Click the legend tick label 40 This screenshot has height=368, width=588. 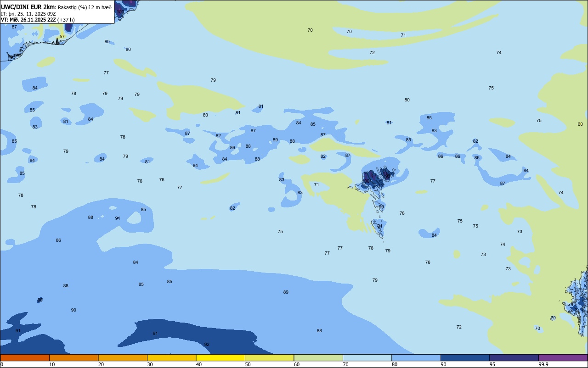pyautogui.click(x=199, y=364)
